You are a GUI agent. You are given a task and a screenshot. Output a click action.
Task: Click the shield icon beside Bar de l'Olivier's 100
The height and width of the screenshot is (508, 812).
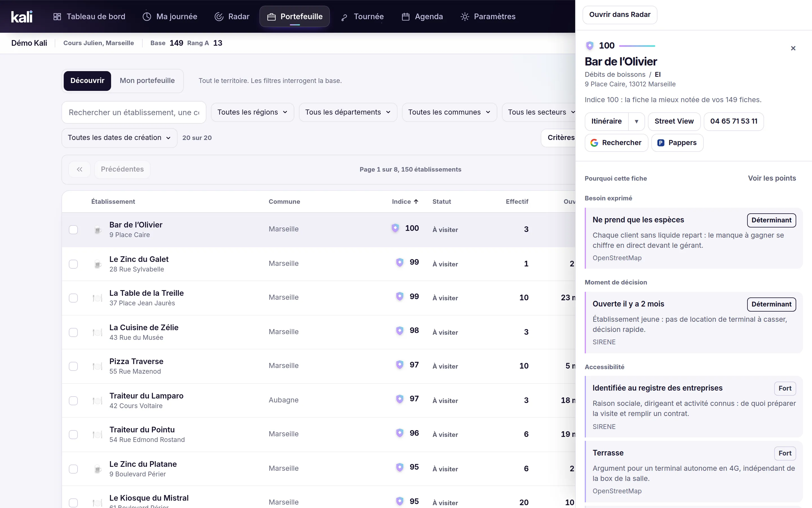395,228
